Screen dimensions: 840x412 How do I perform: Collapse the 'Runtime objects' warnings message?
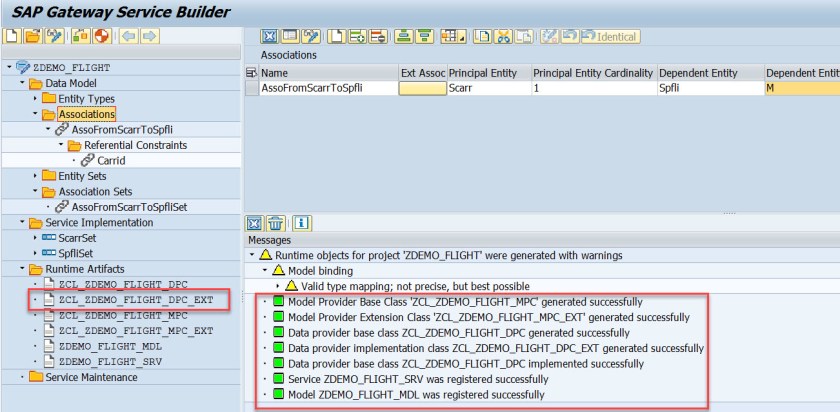252,256
